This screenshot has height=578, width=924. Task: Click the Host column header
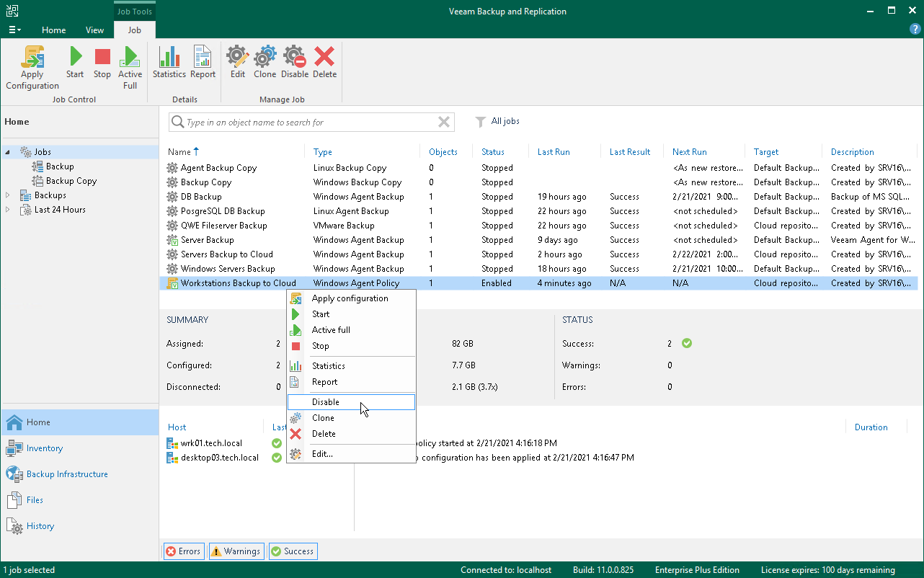177,427
